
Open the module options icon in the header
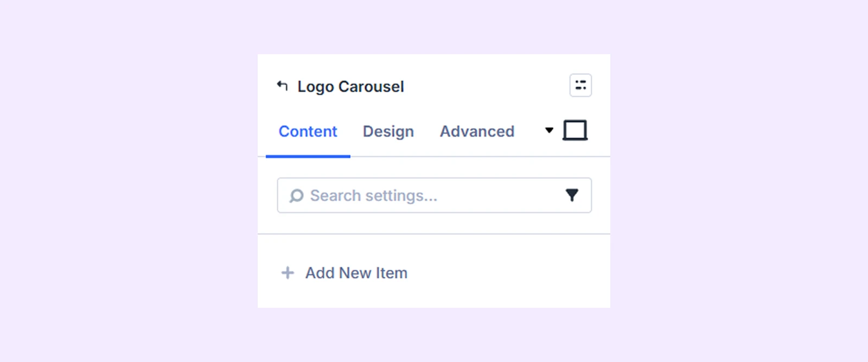[580, 86]
